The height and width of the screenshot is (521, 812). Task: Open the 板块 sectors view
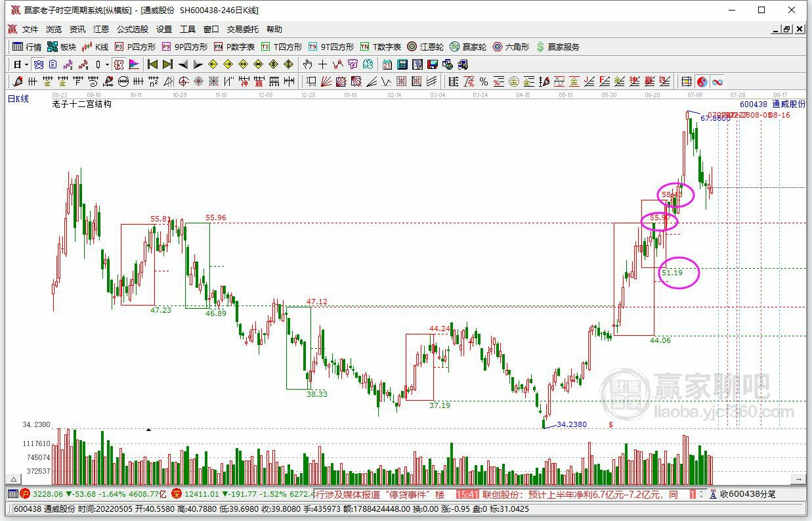(x=62, y=47)
